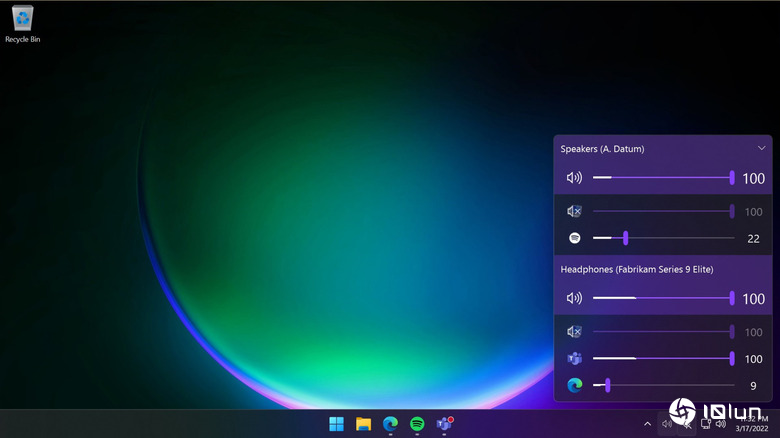The height and width of the screenshot is (438, 780).
Task: Click muted system sounds icon under Headphones
Action: [574, 331]
